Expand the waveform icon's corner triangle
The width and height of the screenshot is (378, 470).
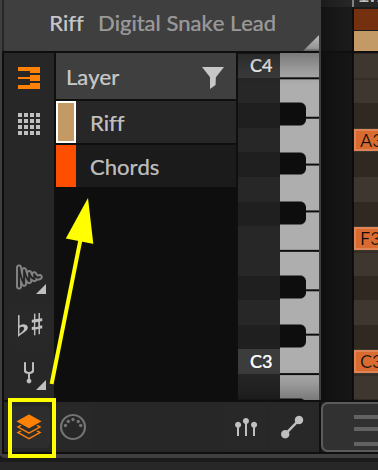pyautogui.click(x=41, y=289)
